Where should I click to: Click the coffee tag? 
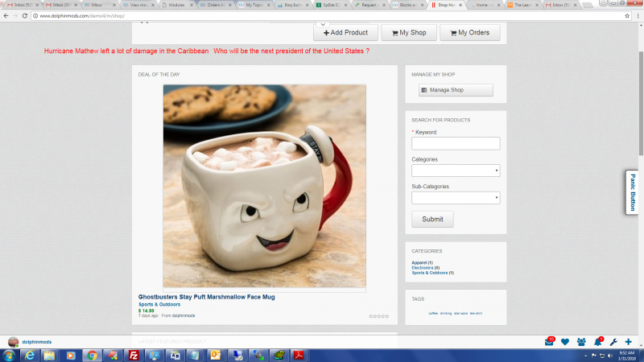pyautogui.click(x=433, y=313)
